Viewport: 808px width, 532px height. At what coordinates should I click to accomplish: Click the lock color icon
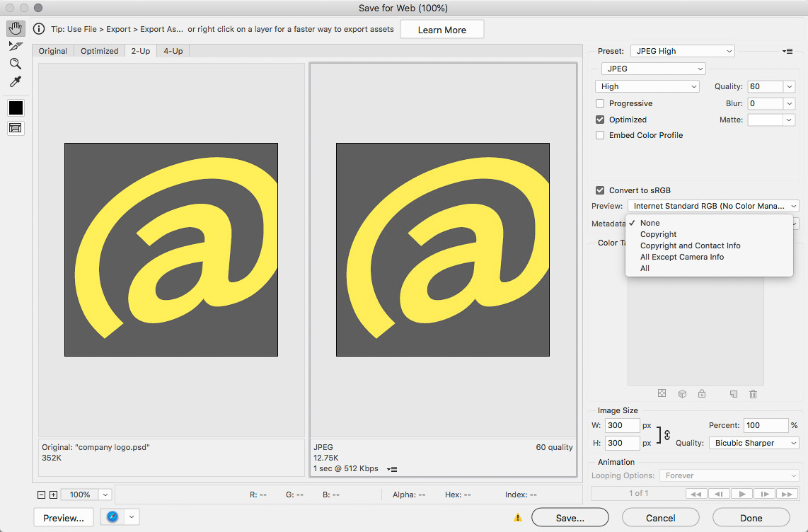702,393
